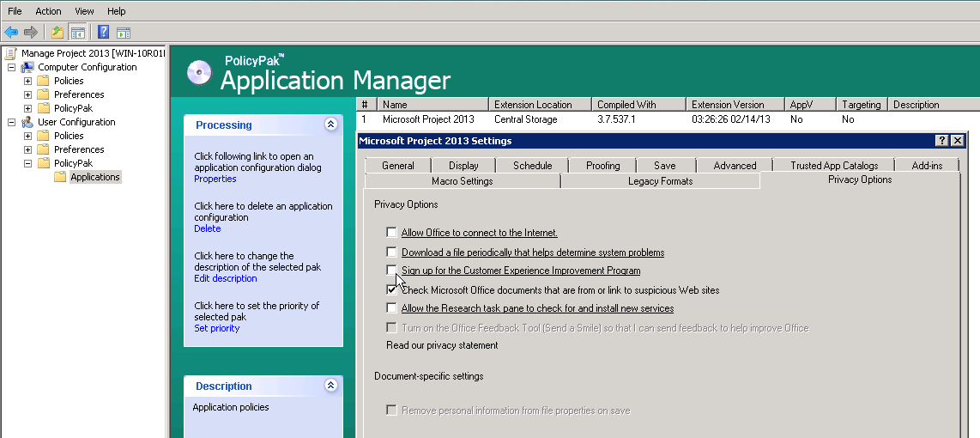Switch to the Proofing tab
The image size is (980, 438).
[x=603, y=165]
